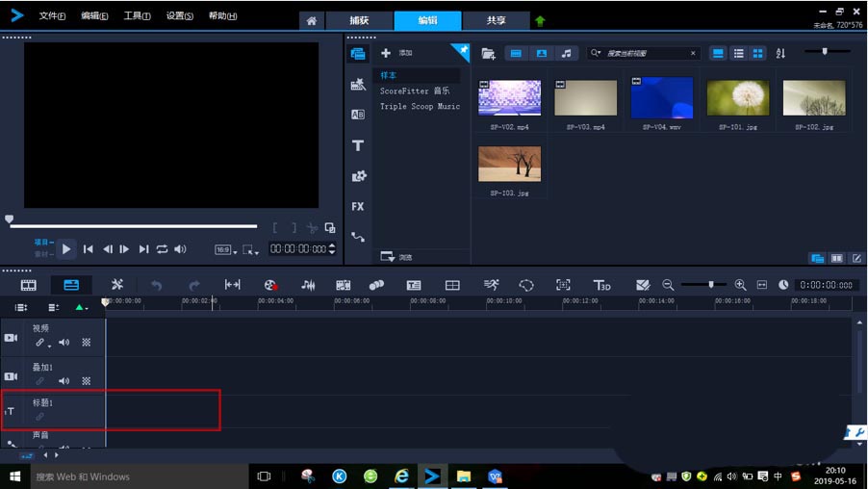Open 3D title editor
This screenshot has height=489, width=868.
tap(601, 285)
